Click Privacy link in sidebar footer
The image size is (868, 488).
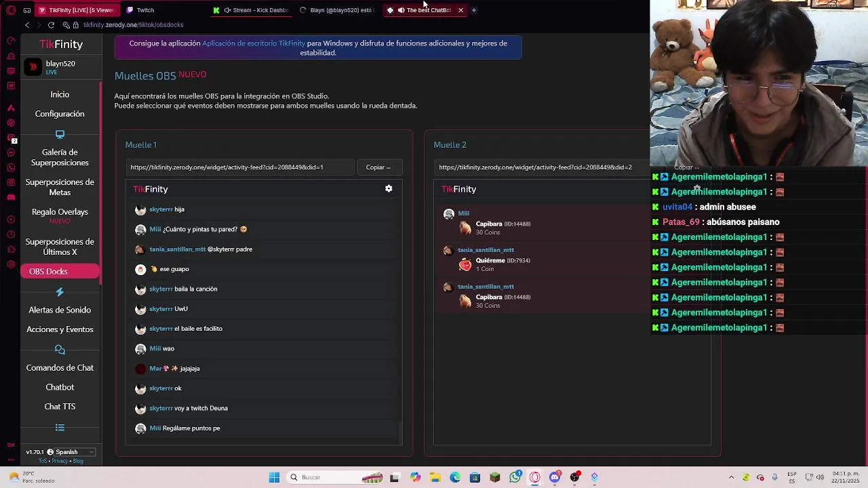60,461
